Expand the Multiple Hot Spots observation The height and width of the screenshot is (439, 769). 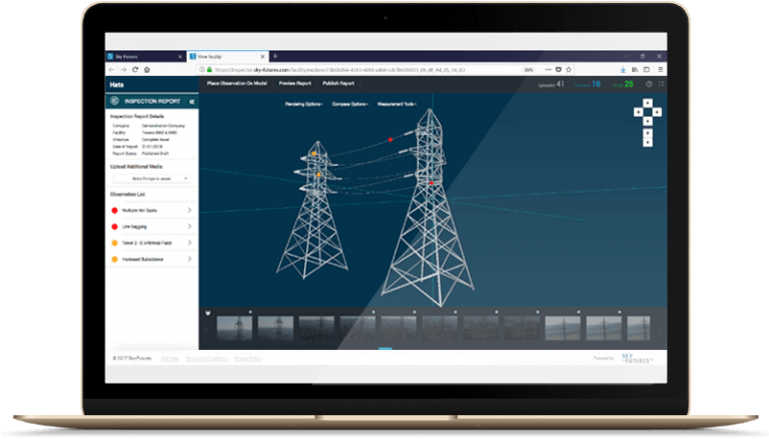[189, 210]
